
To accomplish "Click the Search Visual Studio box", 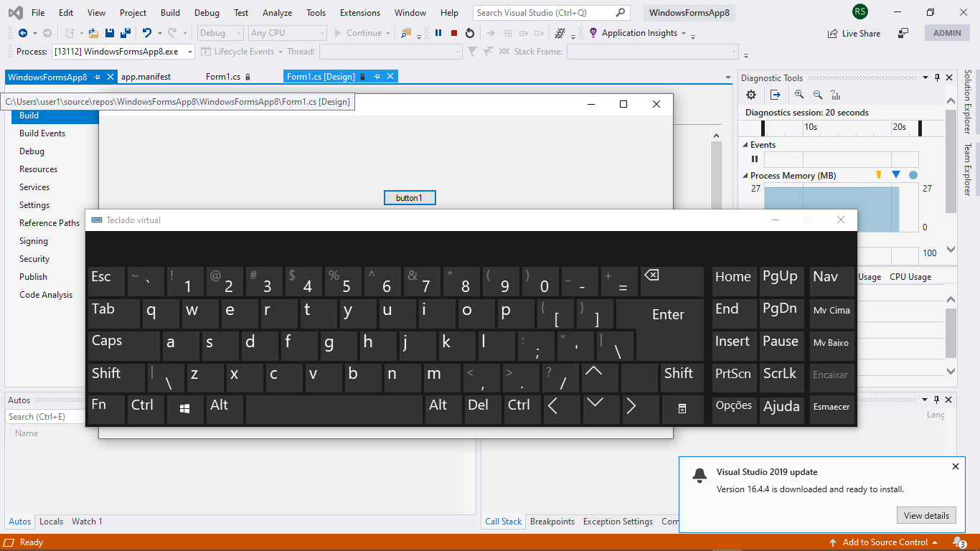I will pos(551,13).
